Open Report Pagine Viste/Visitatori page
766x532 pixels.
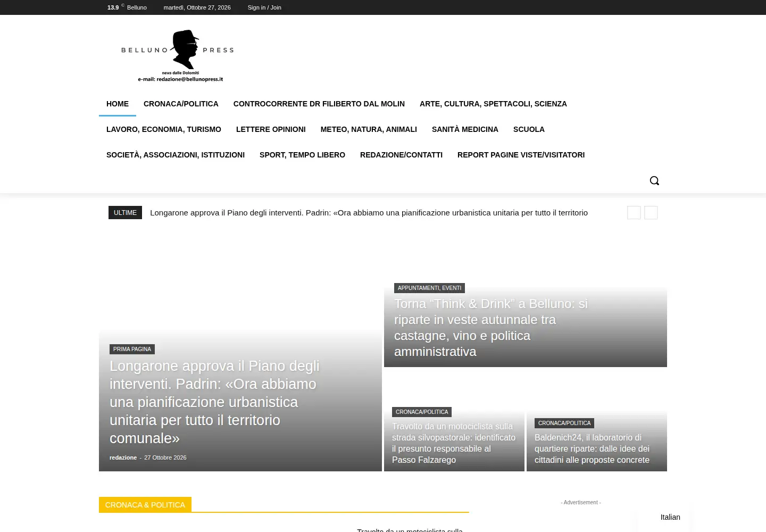521,155
